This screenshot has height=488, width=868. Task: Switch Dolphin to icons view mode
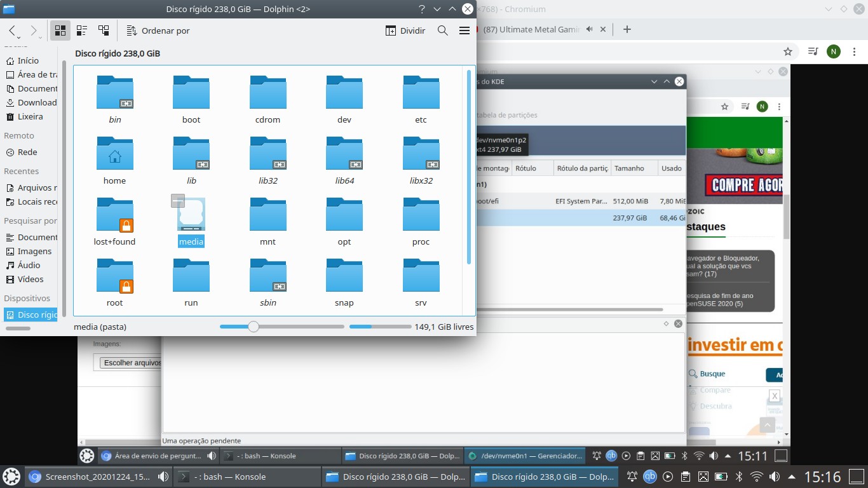coord(60,30)
